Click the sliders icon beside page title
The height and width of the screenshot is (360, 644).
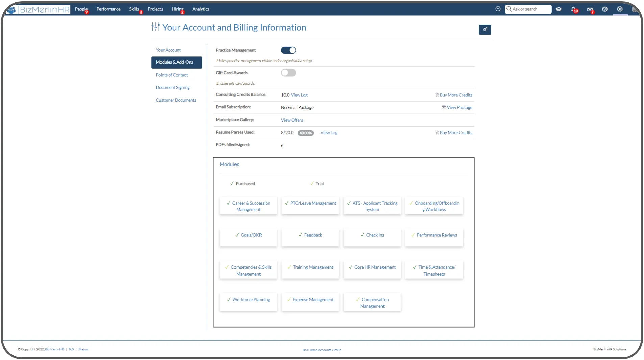[156, 27]
